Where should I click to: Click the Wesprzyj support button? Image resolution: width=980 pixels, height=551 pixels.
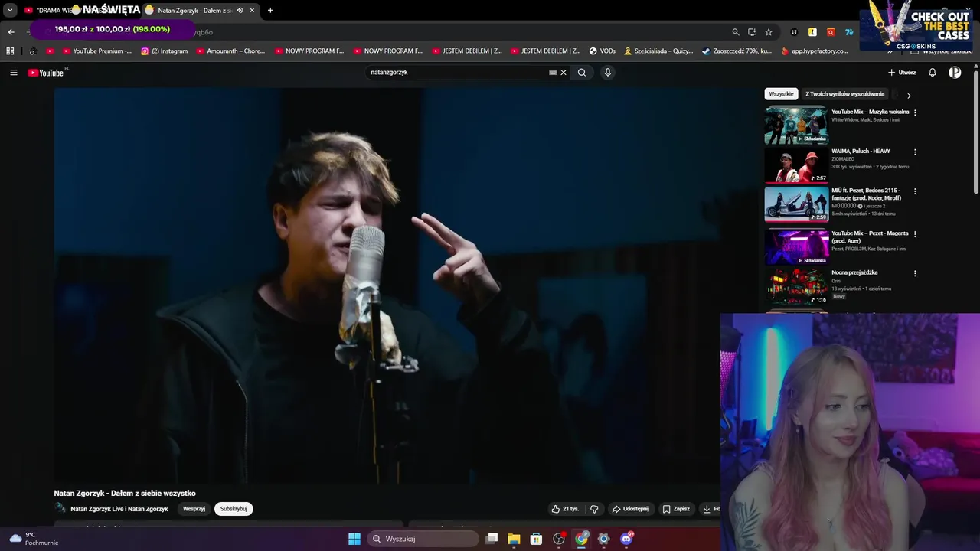pyautogui.click(x=194, y=509)
